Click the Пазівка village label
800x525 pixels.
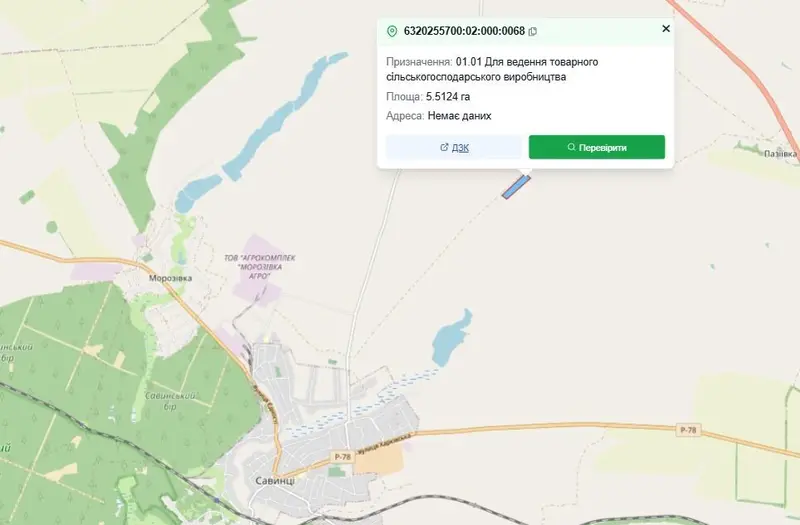tap(780, 153)
